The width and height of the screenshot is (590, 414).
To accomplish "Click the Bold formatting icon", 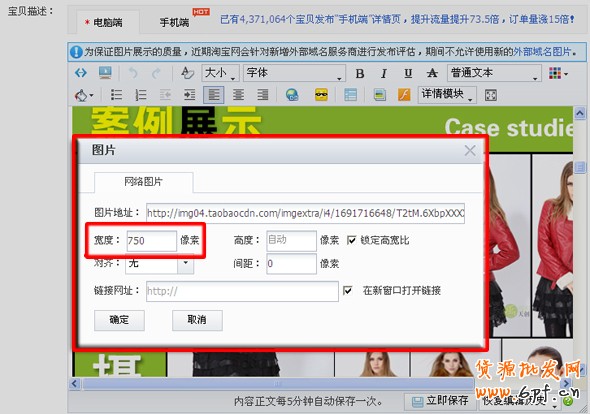I will coord(360,73).
